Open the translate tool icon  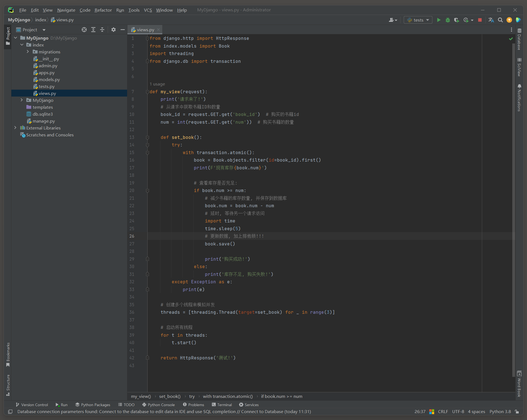click(491, 20)
